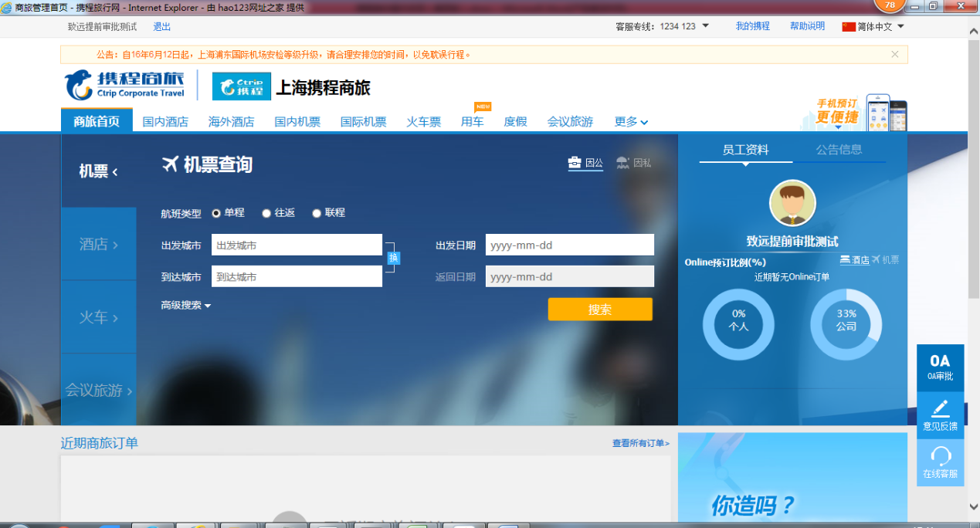Switch to the 公告信息 tab
This screenshot has height=528, width=980.
839,150
